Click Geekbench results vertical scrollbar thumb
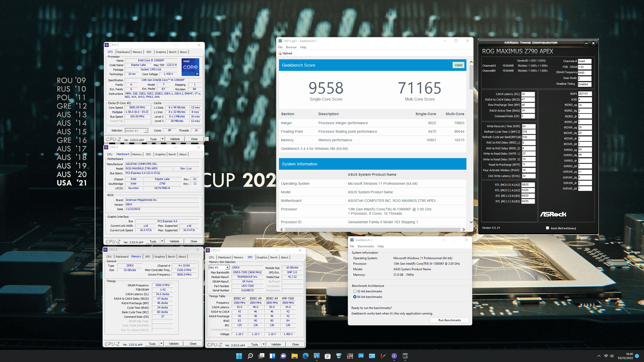644x362 pixels. click(471, 77)
